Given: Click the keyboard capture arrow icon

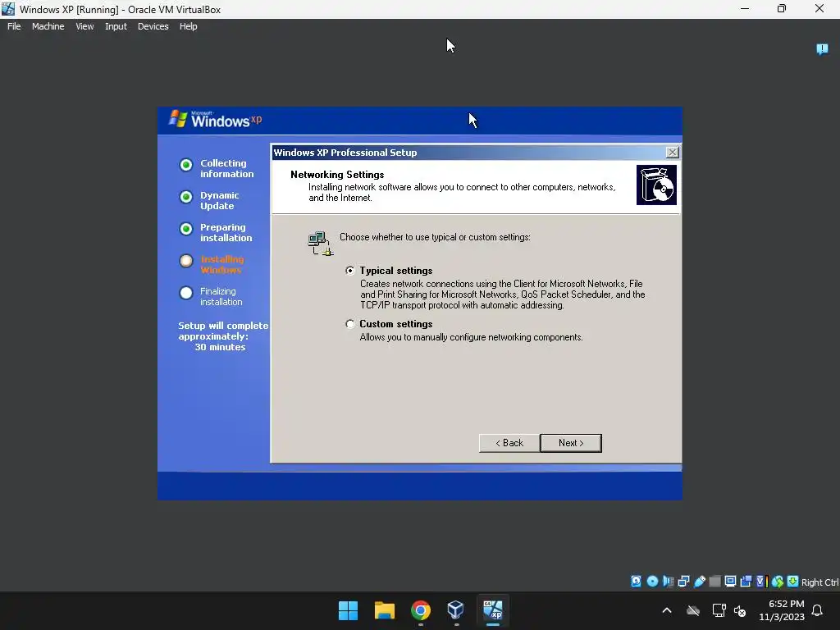Looking at the screenshot, I should tap(793, 582).
